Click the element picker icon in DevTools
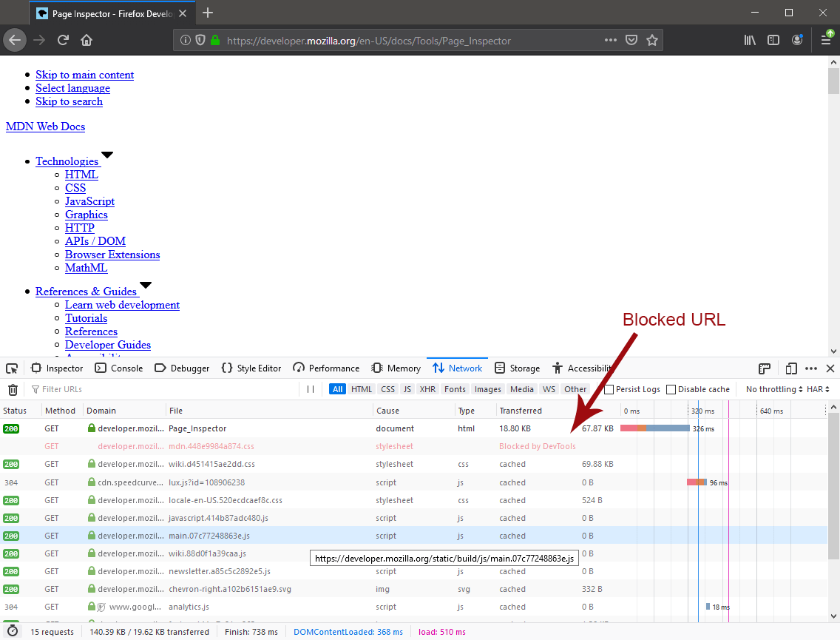This screenshot has width=840, height=640. click(x=12, y=368)
